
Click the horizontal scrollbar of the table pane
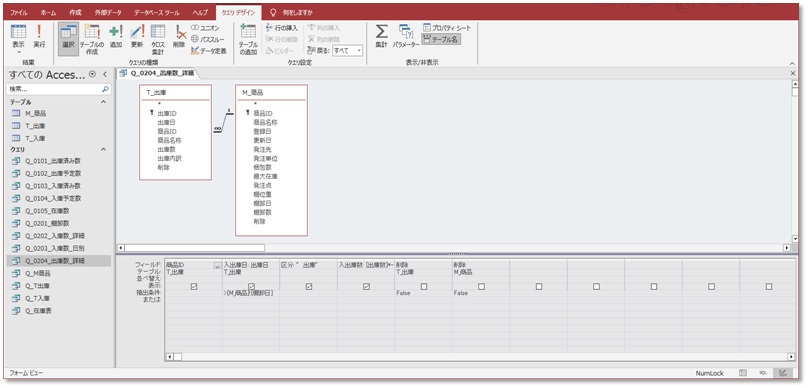pos(195,248)
